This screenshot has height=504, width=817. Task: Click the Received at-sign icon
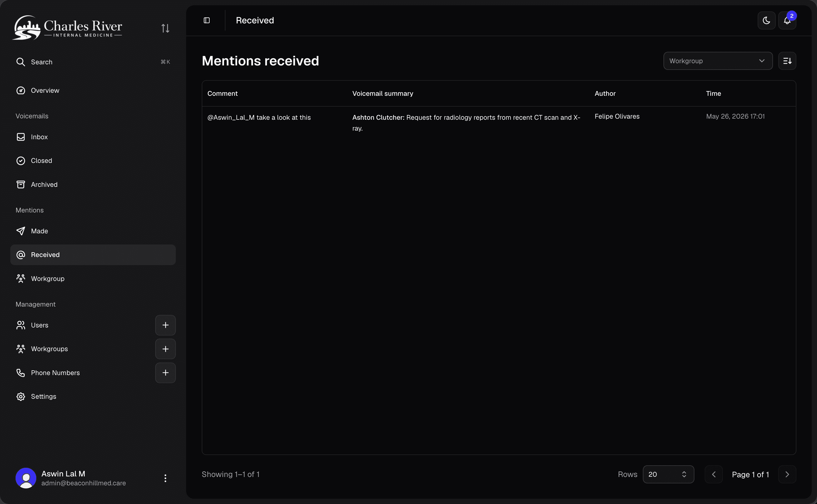(x=21, y=255)
